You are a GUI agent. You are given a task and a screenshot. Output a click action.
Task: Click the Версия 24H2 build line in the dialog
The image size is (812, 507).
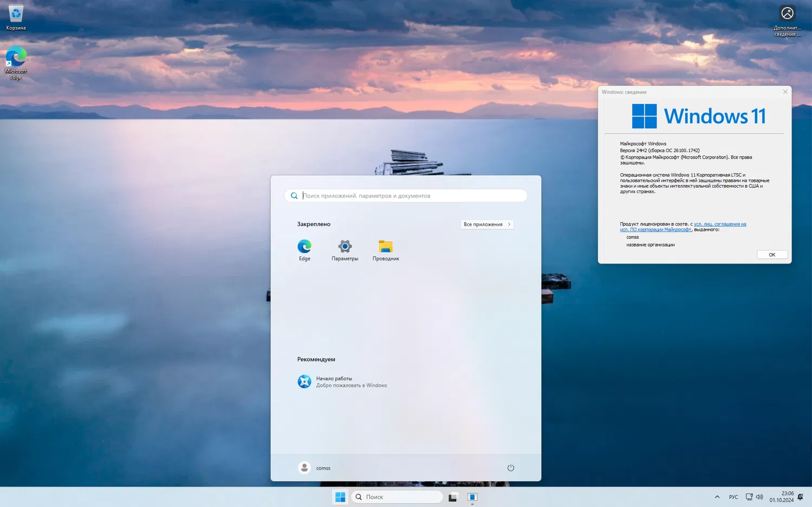pos(660,150)
